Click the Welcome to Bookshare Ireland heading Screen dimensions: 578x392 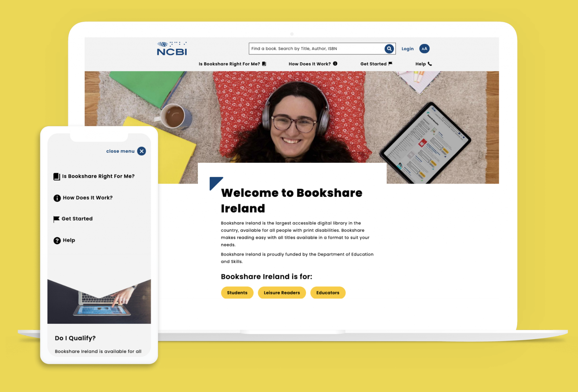291,201
